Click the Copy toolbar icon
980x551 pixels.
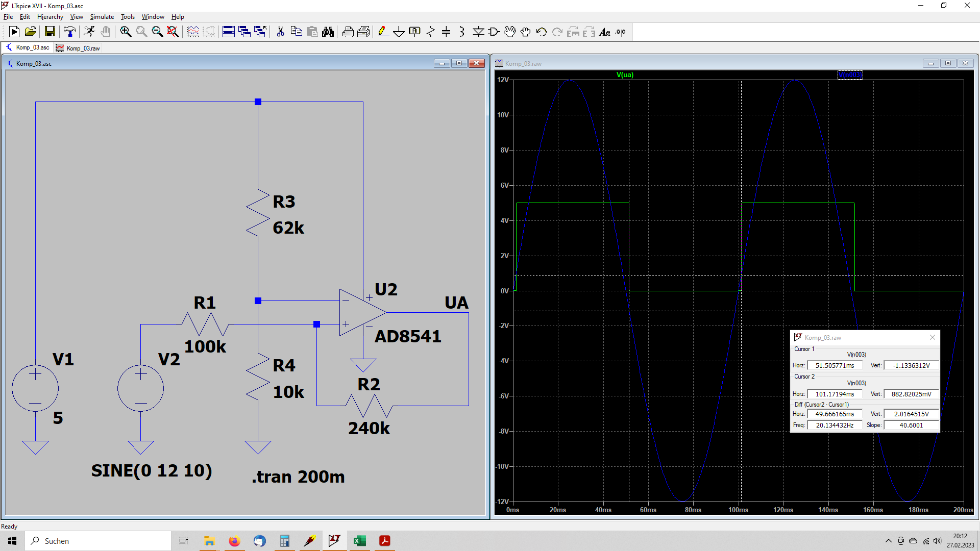296,32
